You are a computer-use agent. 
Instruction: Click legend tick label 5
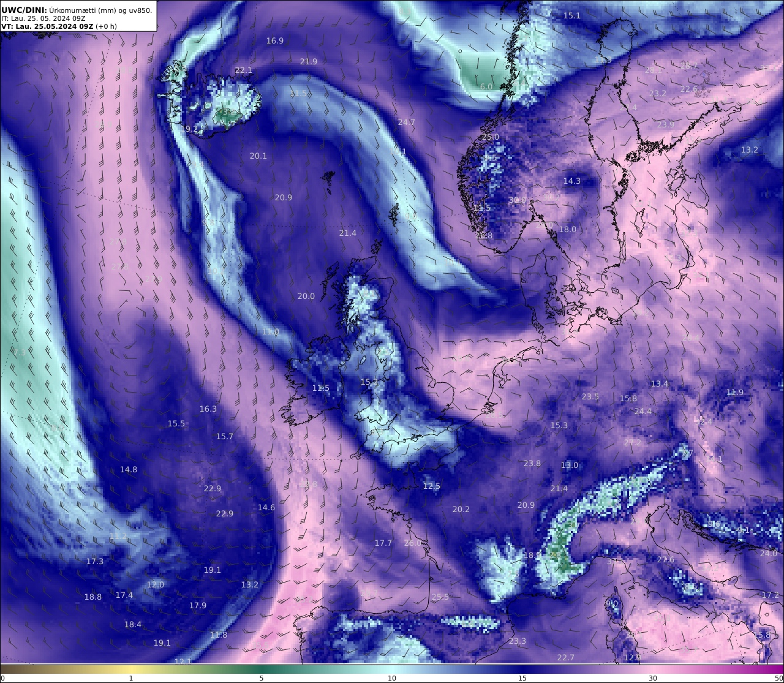pos(262,678)
